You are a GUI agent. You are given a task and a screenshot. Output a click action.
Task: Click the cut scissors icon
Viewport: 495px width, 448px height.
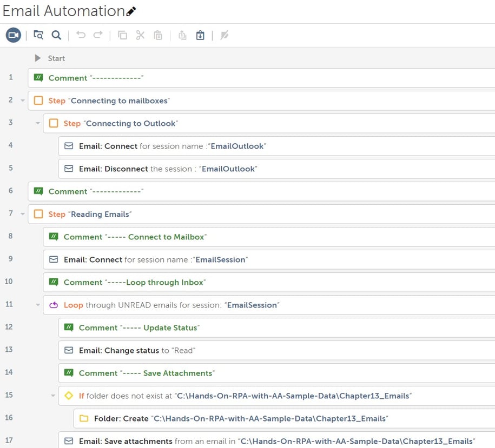pos(140,35)
